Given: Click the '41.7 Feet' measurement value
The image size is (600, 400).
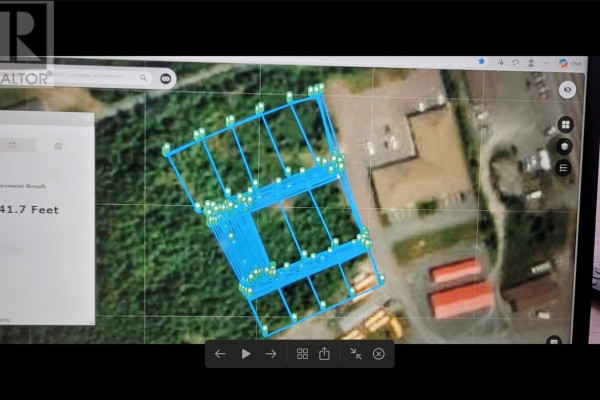Looking at the screenshot, I should [x=29, y=209].
